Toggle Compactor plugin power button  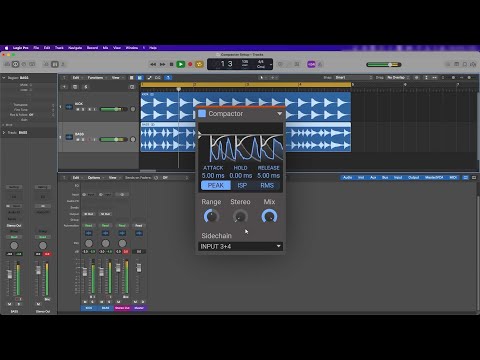point(202,114)
